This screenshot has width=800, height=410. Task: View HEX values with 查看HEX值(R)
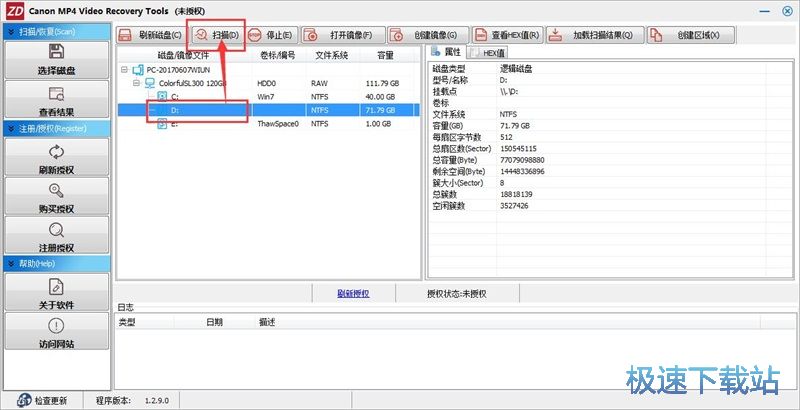click(x=507, y=35)
